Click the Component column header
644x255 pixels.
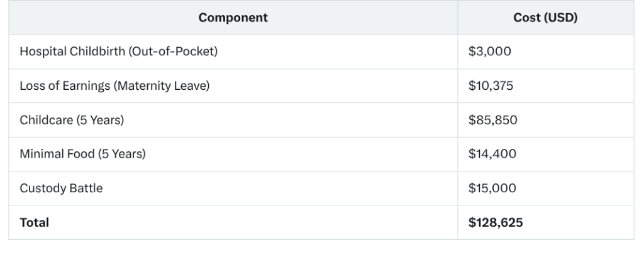(x=233, y=18)
